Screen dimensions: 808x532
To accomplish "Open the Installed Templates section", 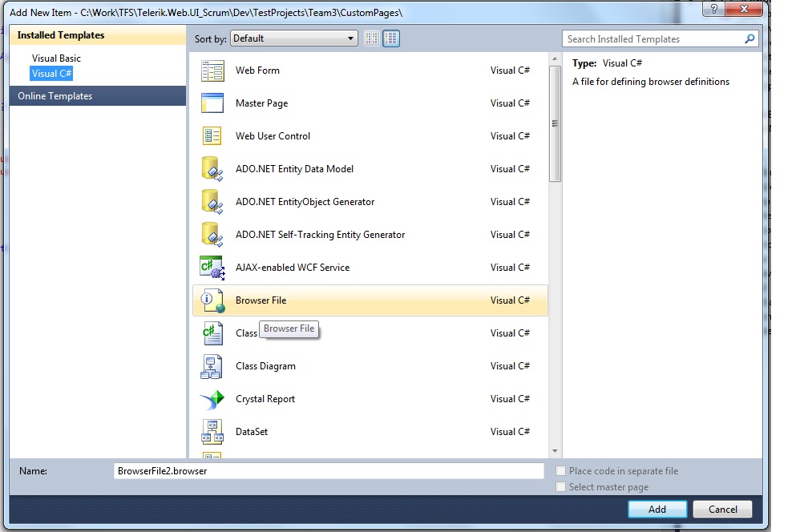I will point(98,35).
